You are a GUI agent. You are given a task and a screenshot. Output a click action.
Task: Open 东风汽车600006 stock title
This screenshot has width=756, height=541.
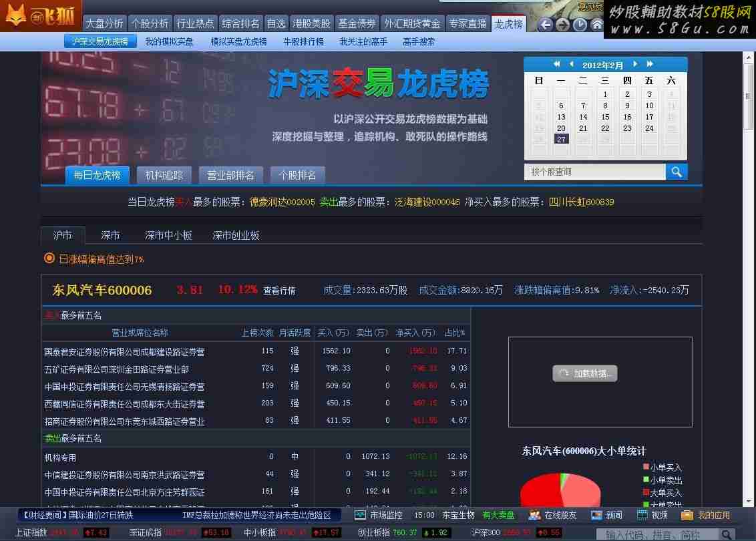pyautogui.click(x=102, y=290)
